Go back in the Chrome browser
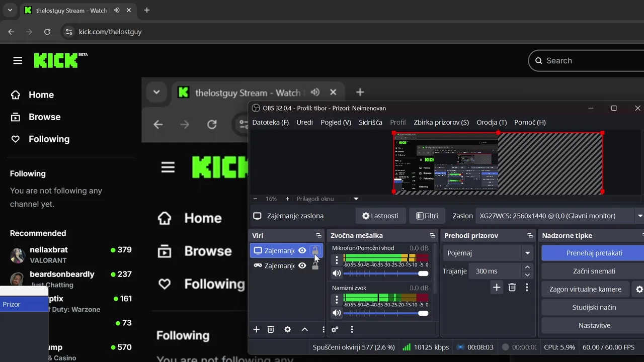The image size is (644, 362). tap(12, 32)
